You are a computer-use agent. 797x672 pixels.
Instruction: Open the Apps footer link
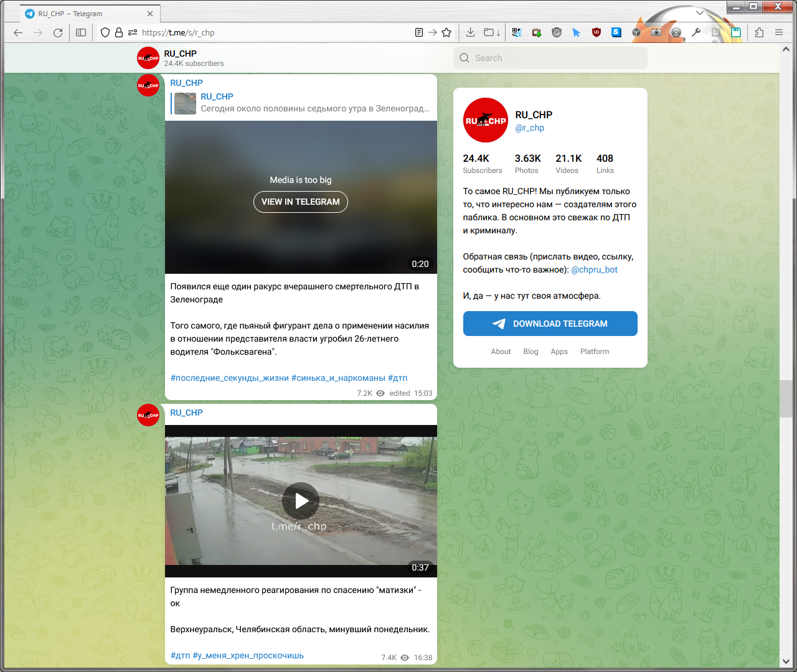(x=559, y=352)
